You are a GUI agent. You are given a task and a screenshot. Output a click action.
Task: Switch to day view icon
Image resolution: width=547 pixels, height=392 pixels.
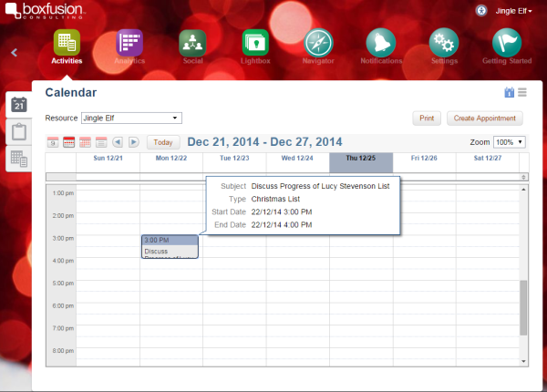53,142
